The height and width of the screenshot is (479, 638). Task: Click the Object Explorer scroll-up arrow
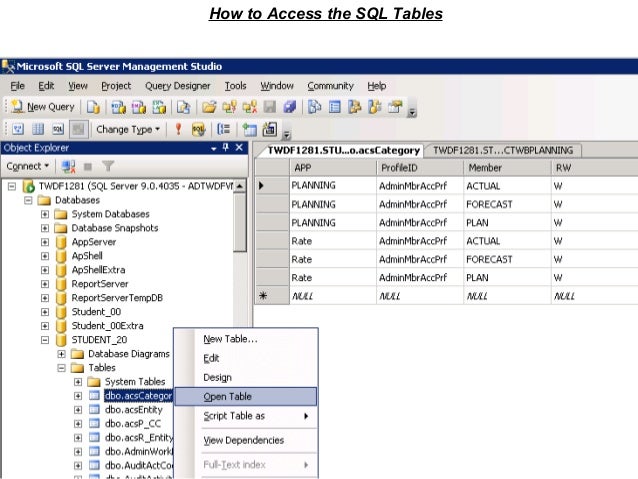(x=240, y=186)
